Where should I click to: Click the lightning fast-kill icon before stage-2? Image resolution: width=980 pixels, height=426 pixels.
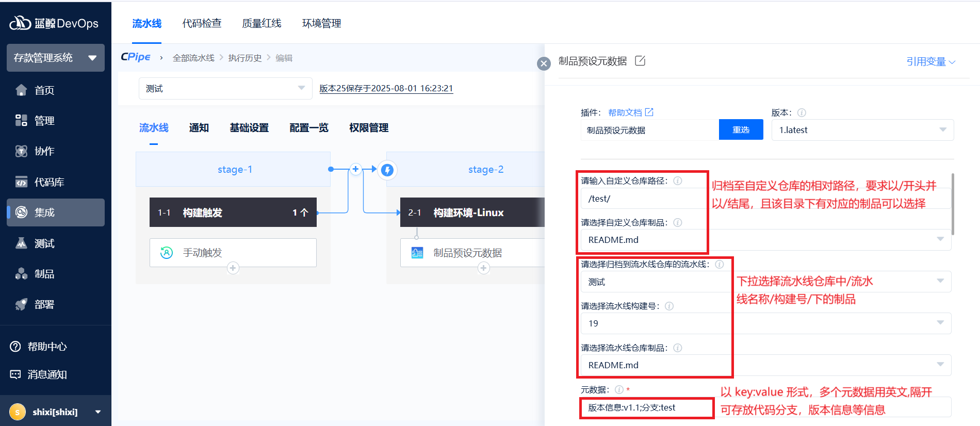pyautogui.click(x=387, y=170)
